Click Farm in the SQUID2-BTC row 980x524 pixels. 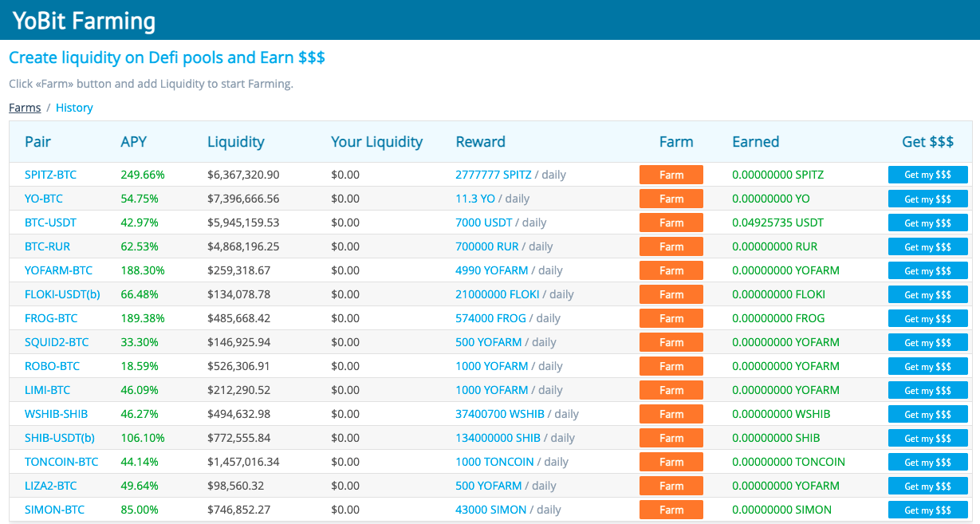(x=671, y=342)
